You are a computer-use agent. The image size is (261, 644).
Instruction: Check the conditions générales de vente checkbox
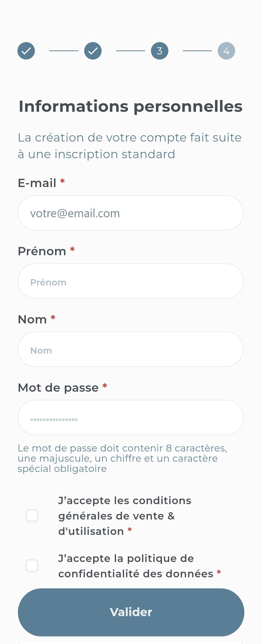coord(32,516)
